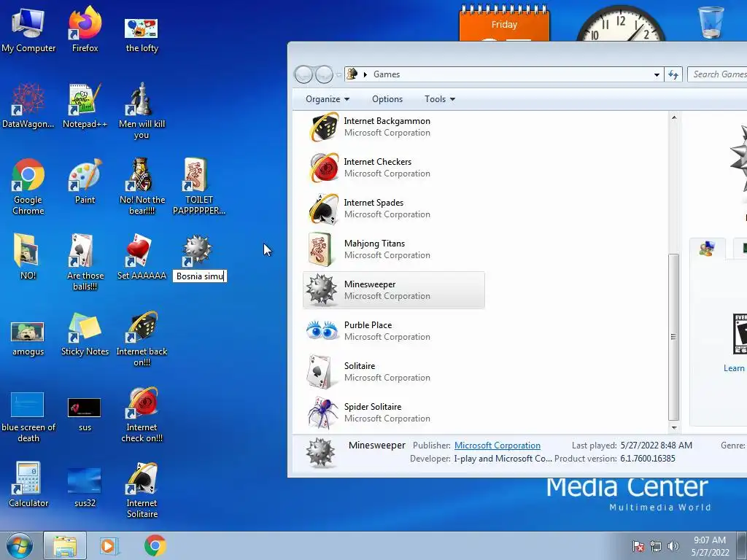Click scroll down arrow in Games list

[673, 427]
